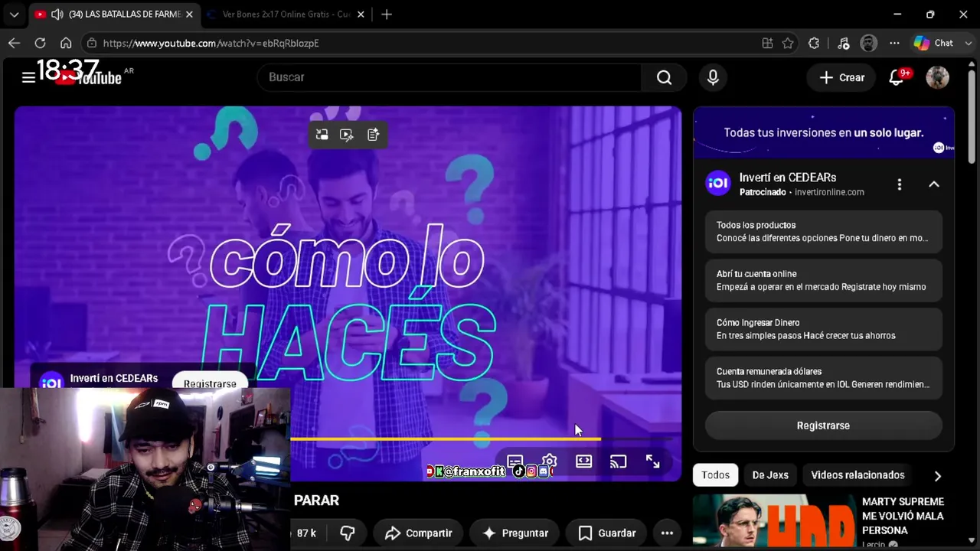This screenshot has width=980, height=551.
Task: Switch to the Ver Bones 2x17 tab
Action: (x=287, y=15)
